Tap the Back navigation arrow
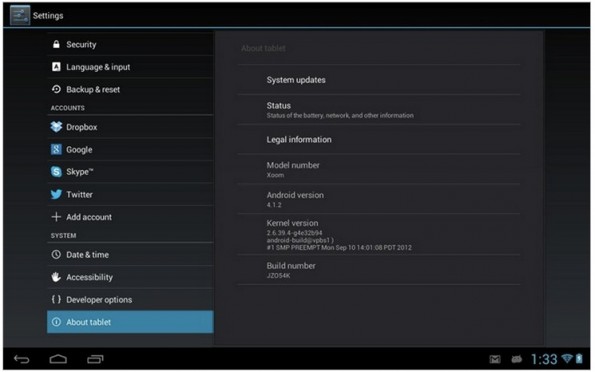Viewport: 595px width, 372px height. tap(22, 359)
